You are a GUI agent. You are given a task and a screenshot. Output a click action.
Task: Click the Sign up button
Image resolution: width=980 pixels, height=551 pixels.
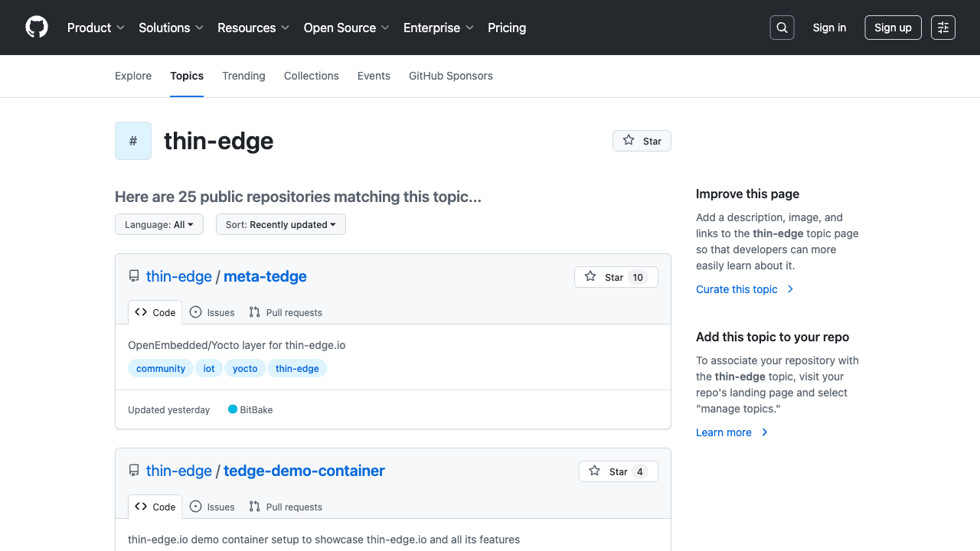tap(893, 28)
